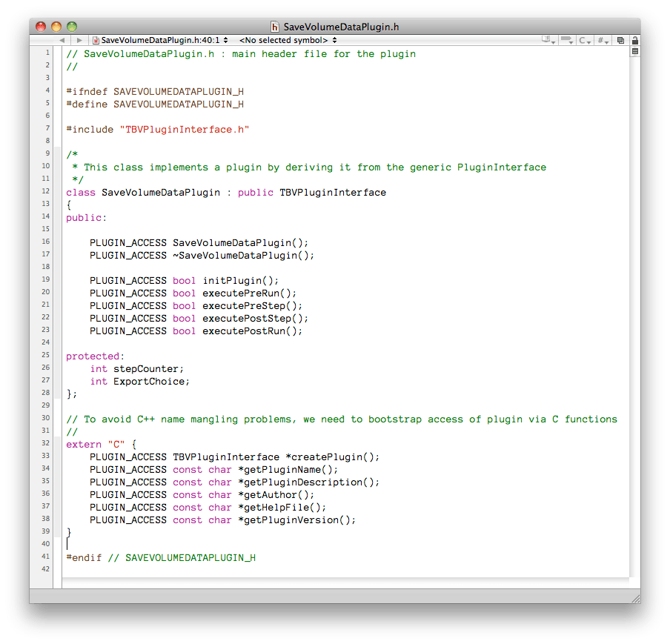The width and height of the screenshot is (670, 644).
Task: Click the split editor icon near the lock
Action: pos(620,41)
